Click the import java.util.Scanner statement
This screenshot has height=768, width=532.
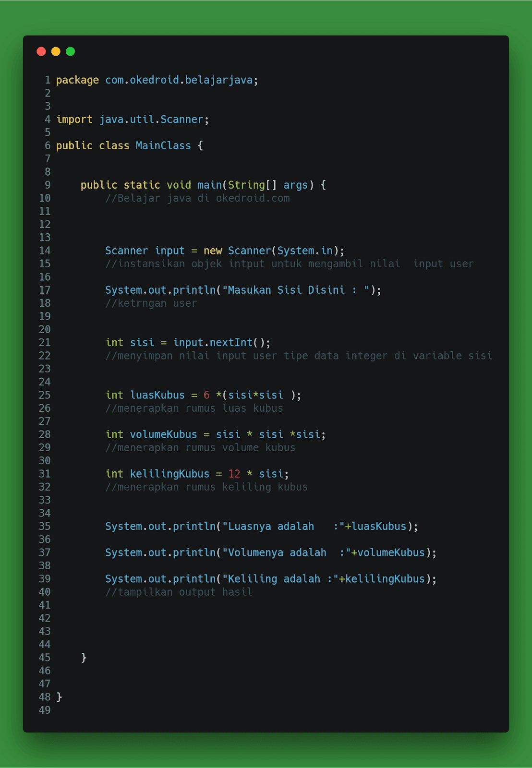[x=133, y=120]
